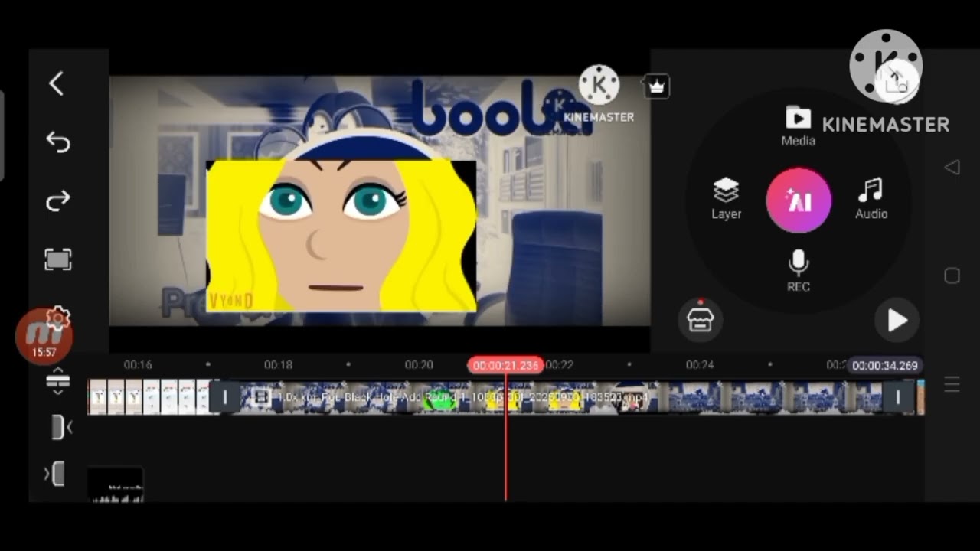Redo the last edit

pos(58,201)
